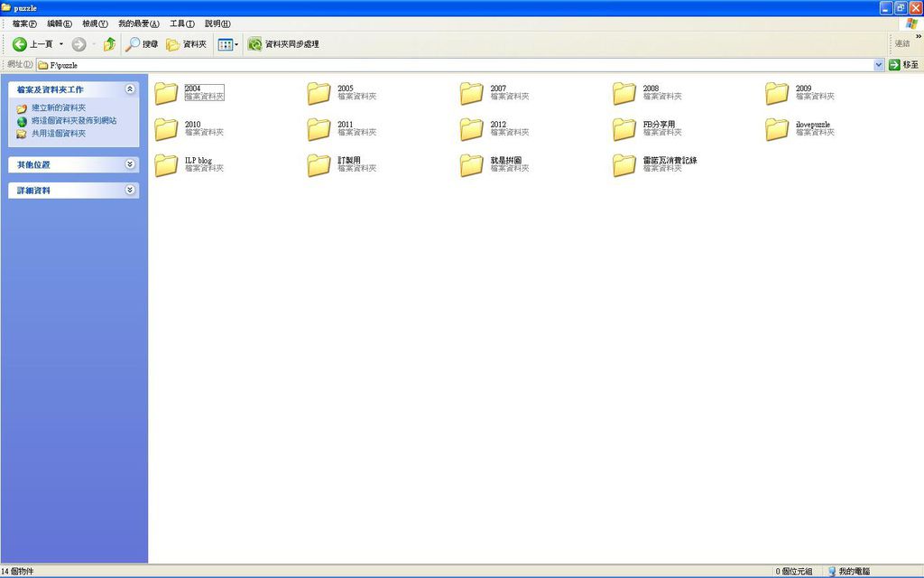Viewport: 924px width, 578px height.
Task: Open the 搜尋 search toolbar button
Action: 142,44
